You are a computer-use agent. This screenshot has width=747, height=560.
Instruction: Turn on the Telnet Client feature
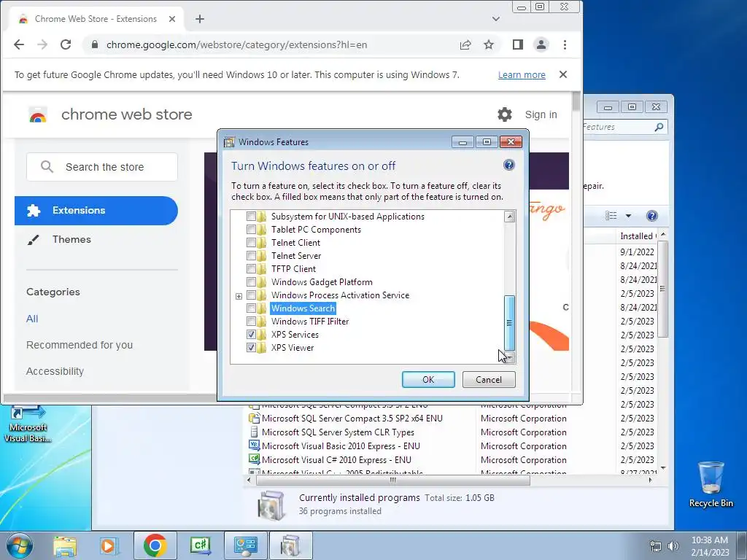(x=251, y=242)
